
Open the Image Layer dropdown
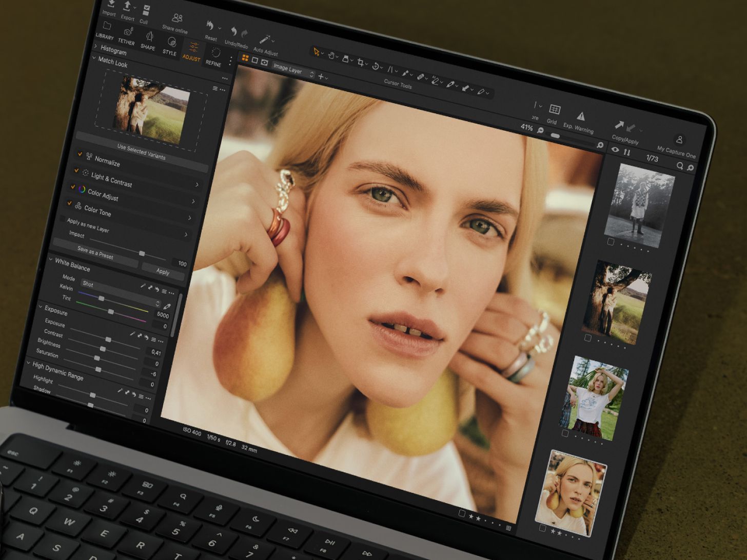click(293, 70)
